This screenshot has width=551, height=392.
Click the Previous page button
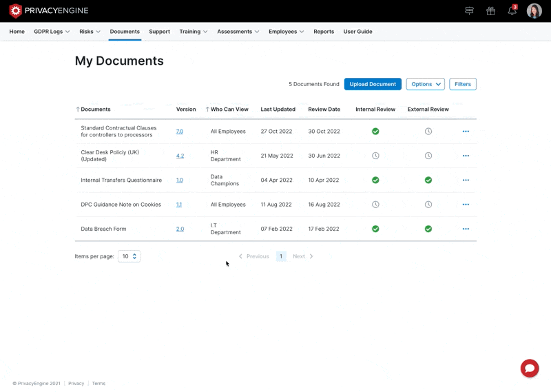tap(253, 256)
